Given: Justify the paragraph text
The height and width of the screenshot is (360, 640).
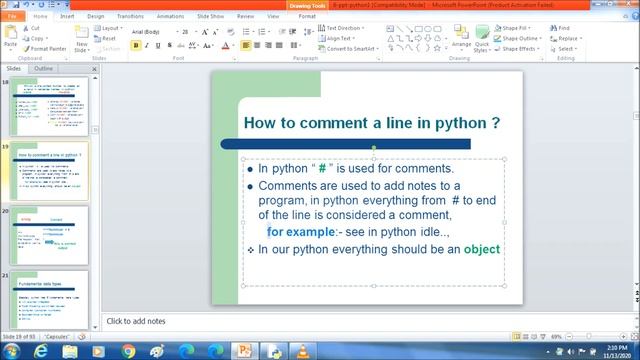Looking at the screenshot, I should 279,45.
